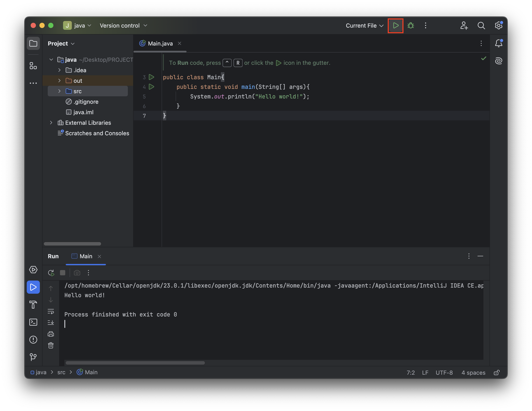
Task: Open the Git version control tool window
Action: (x=33, y=357)
